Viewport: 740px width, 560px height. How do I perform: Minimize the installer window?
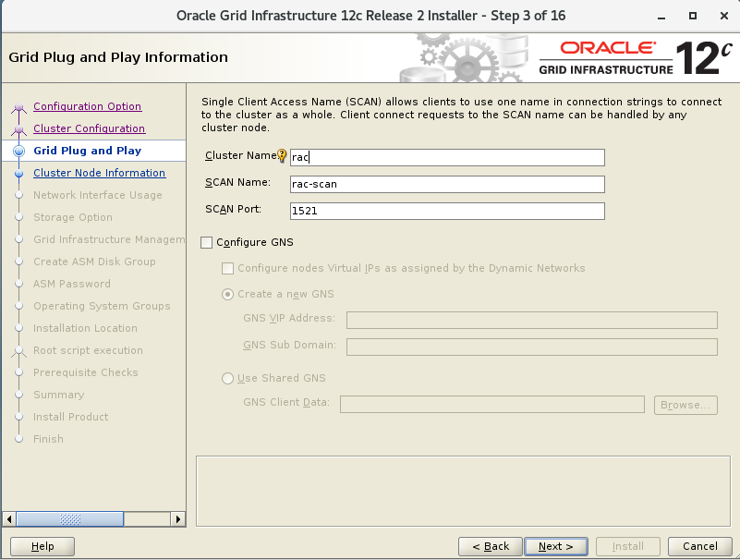point(661,17)
